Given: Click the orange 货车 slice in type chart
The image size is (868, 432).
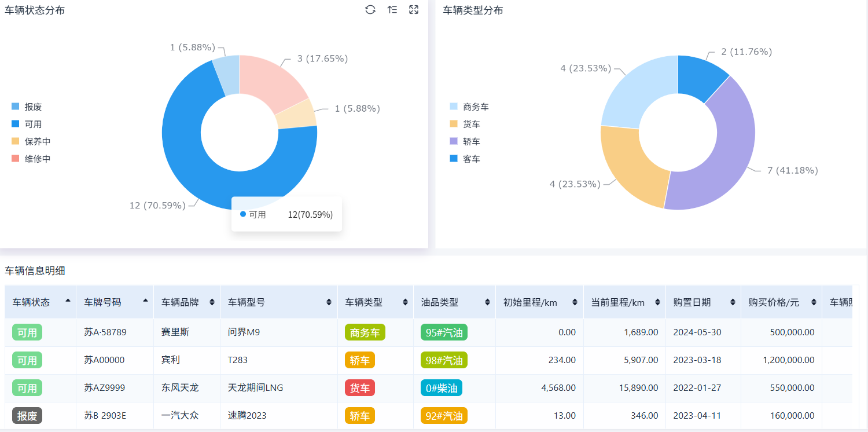Looking at the screenshot, I should pos(632,168).
